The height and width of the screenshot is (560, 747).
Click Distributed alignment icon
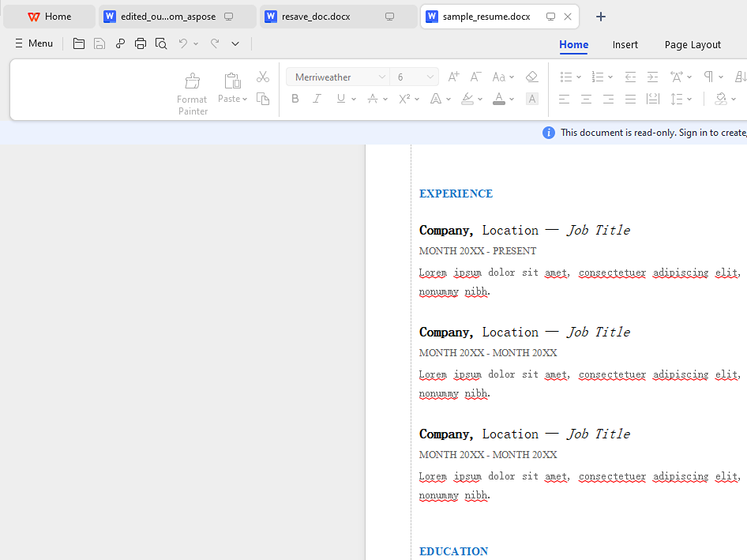(x=653, y=99)
